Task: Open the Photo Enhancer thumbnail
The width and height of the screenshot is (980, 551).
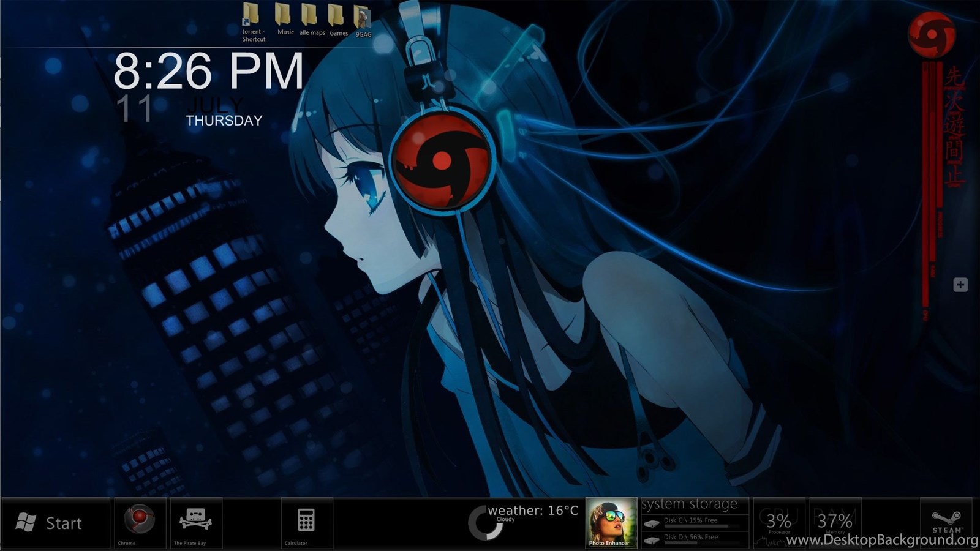Action: pyautogui.click(x=611, y=522)
